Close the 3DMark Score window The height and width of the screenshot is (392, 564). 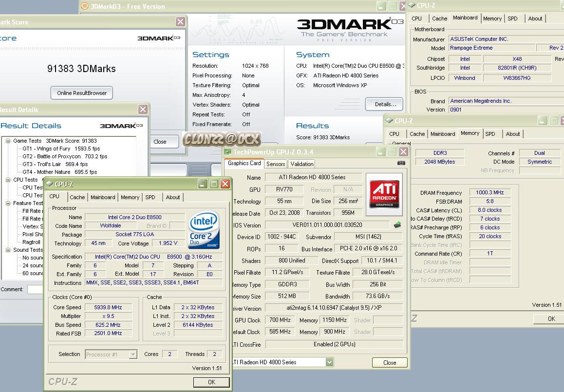pos(180,21)
